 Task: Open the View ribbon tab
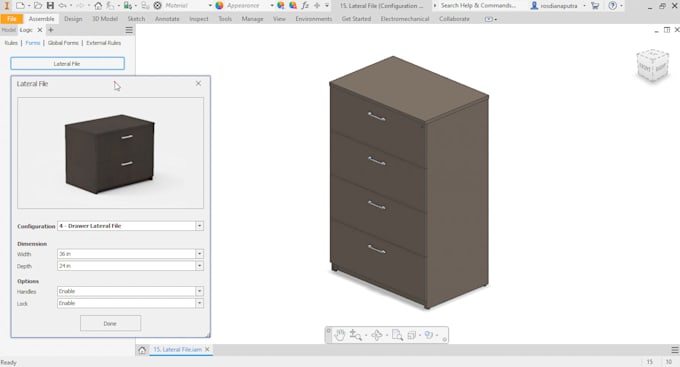pyautogui.click(x=279, y=19)
